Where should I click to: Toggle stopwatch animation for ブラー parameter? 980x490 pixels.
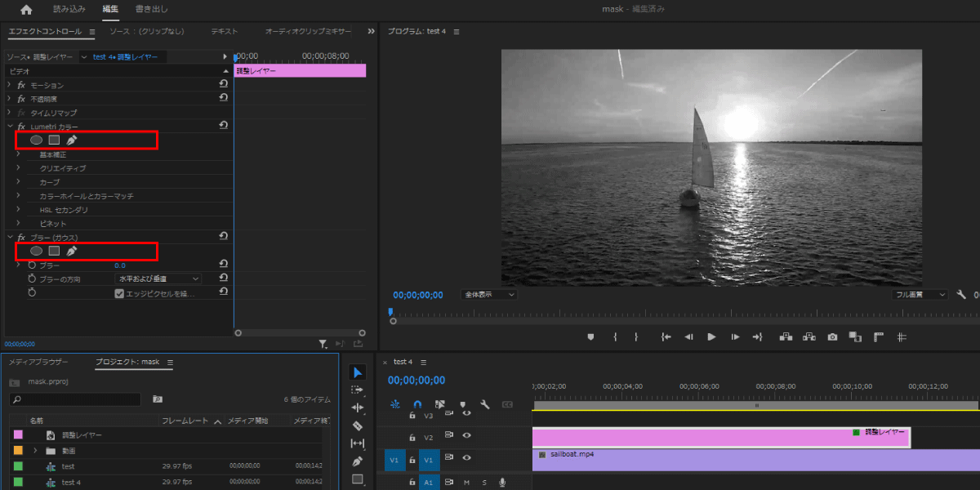33,265
